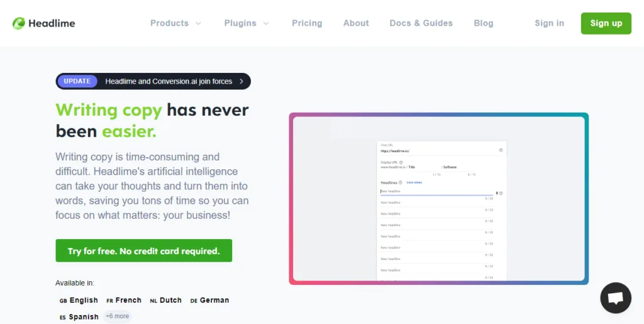Open the About page
This screenshot has width=644, height=324.
click(356, 23)
